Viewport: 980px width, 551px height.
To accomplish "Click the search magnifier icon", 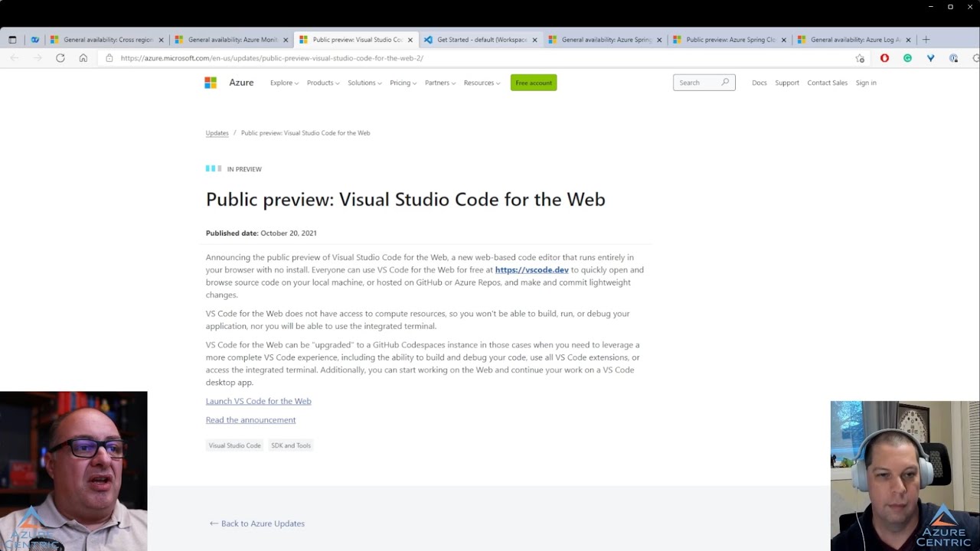I will pyautogui.click(x=725, y=82).
